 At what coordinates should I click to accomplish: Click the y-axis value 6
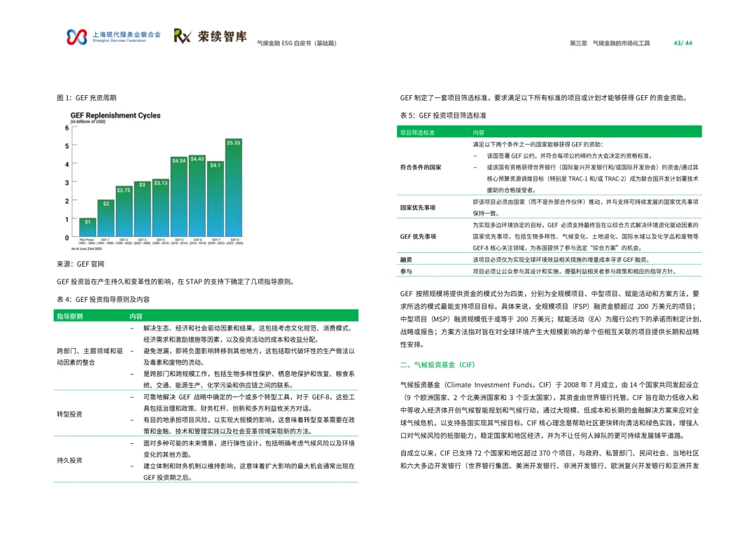67,128
